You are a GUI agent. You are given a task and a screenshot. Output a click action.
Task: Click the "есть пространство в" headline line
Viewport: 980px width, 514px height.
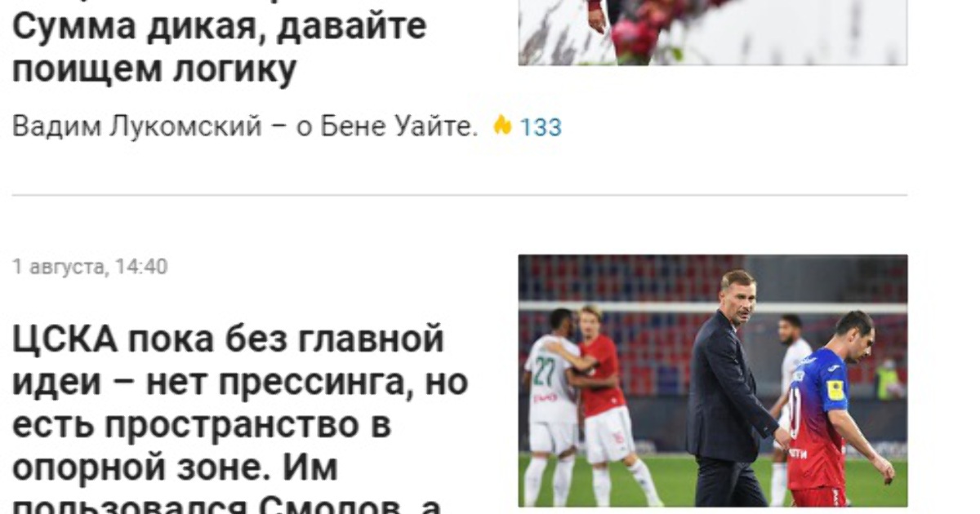202,425
